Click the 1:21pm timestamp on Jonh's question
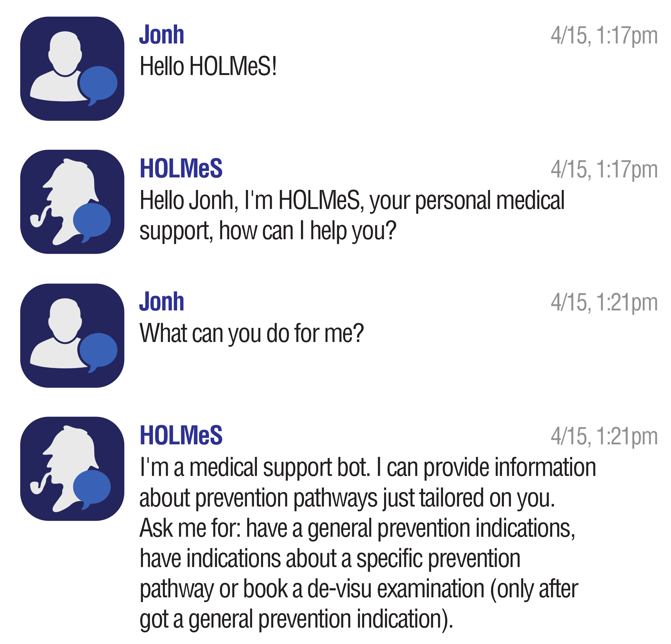Viewport: 671px width, 644px height. pos(604,303)
